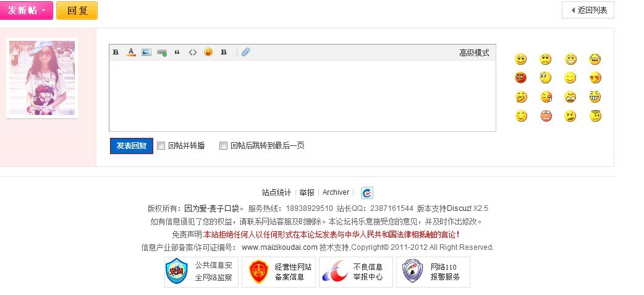Click the add link icon
Viewport: 644px width, 295px height.
click(162, 53)
